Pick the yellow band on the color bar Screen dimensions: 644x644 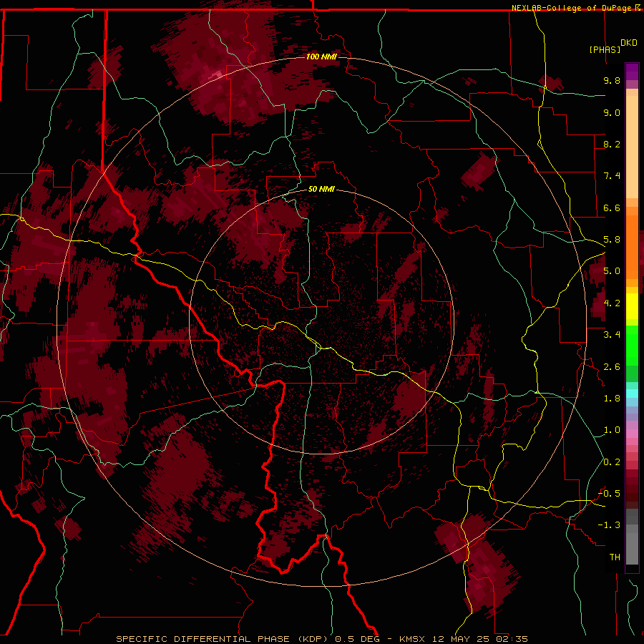[x=632, y=306]
